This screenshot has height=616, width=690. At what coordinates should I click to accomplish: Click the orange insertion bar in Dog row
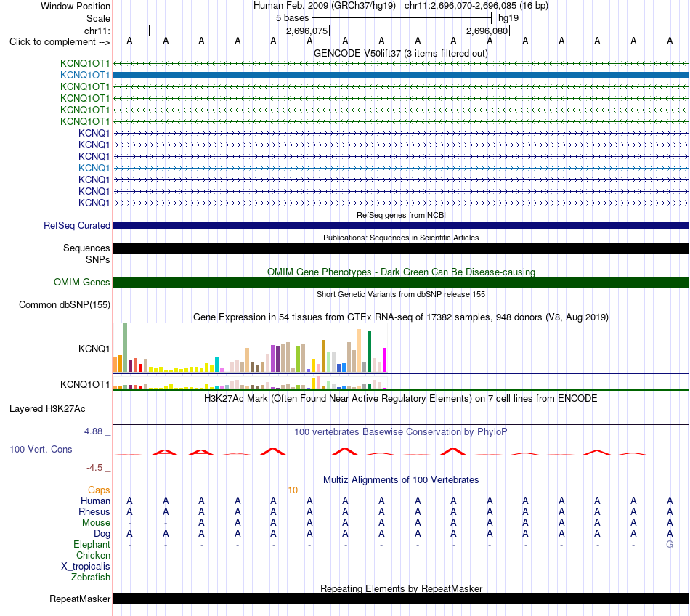[293, 533]
